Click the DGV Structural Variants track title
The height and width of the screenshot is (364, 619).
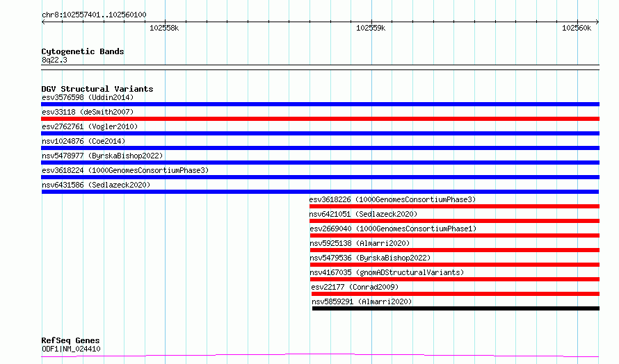point(97,89)
